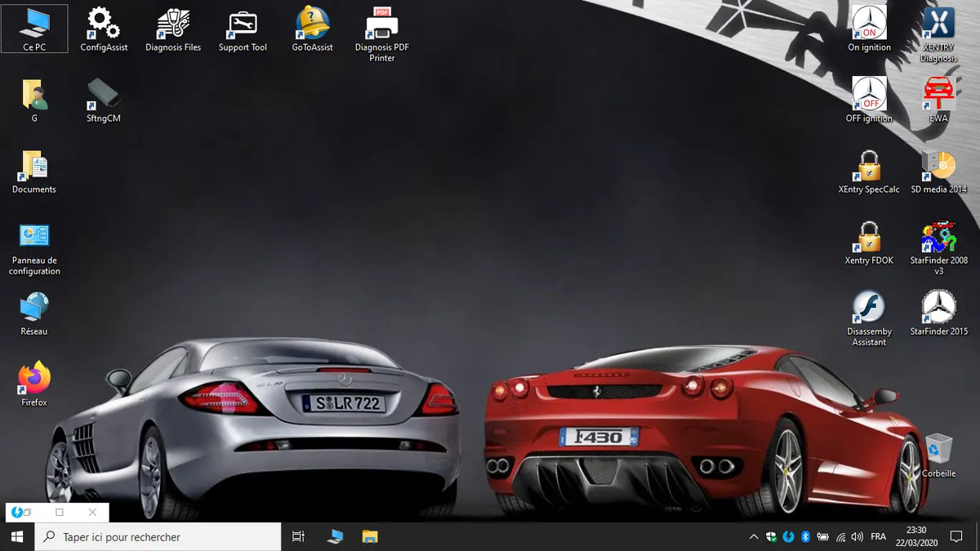Open the Task View button in taskbar

coord(298,536)
